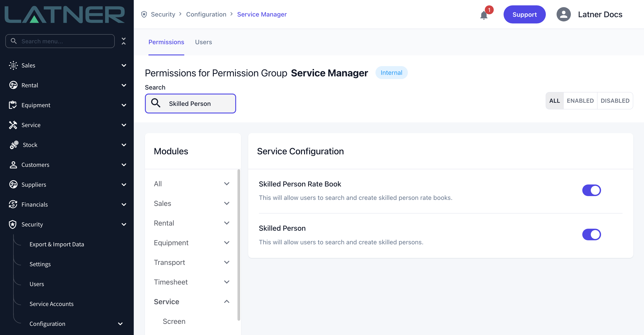644x335 pixels.
Task: Expand the Service sidebar menu chevron
Action: click(124, 125)
